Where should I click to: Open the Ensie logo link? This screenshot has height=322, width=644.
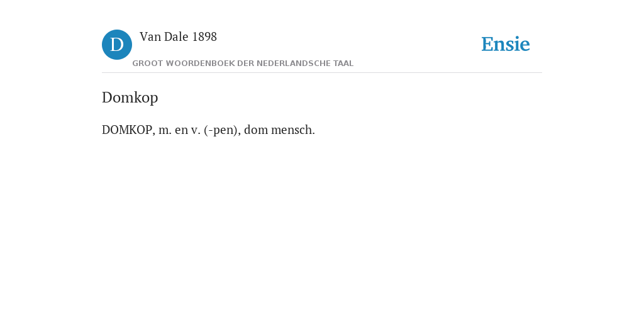(506, 44)
